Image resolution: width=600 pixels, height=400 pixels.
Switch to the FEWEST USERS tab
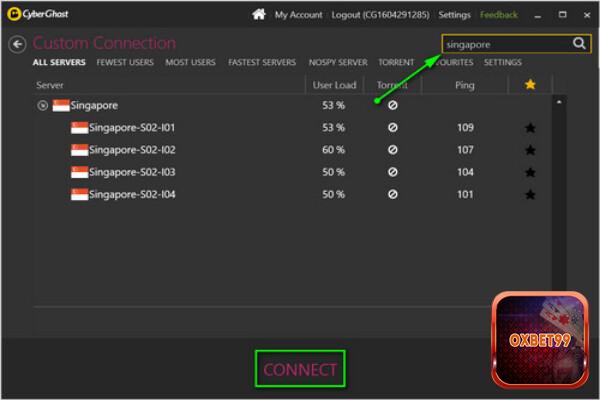[x=125, y=62]
